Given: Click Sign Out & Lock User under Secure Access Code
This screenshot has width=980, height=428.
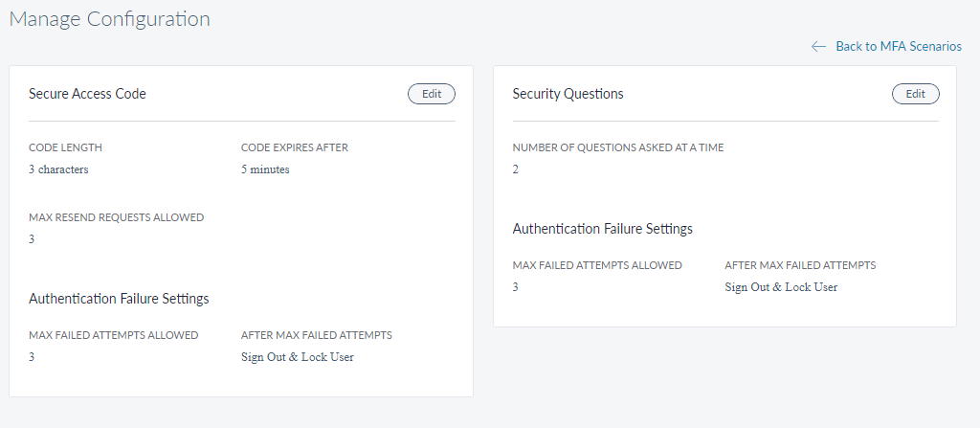Looking at the screenshot, I should pyautogui.click(x=297, y=357).
